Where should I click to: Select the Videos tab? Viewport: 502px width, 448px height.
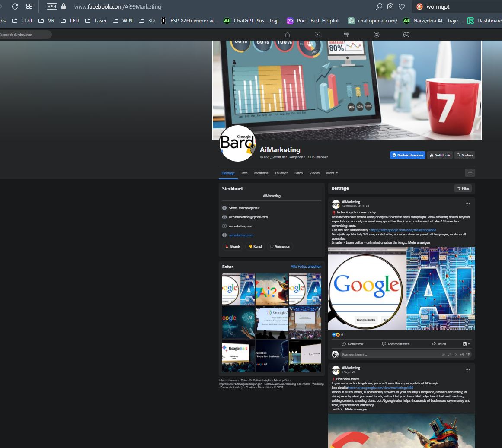[314, 173]
